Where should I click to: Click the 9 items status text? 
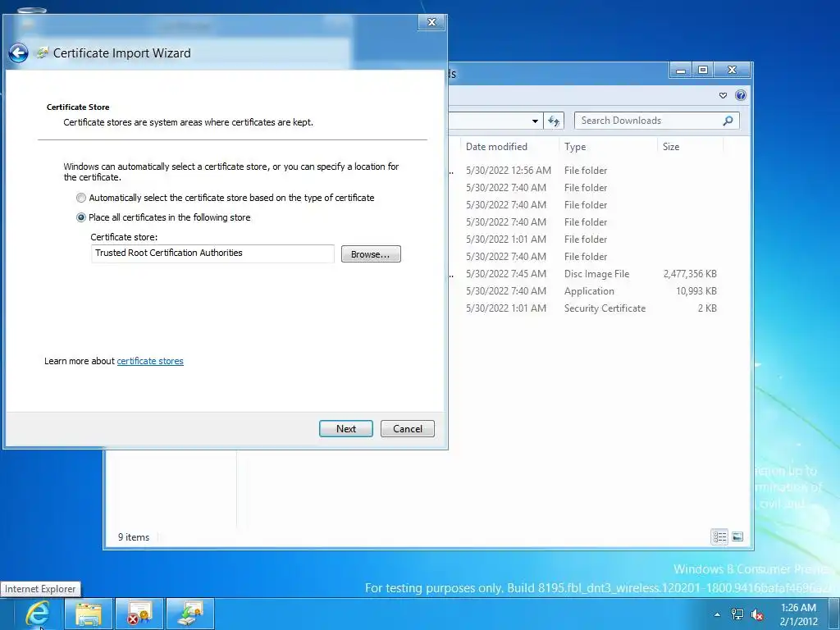(x=134, y=537)
